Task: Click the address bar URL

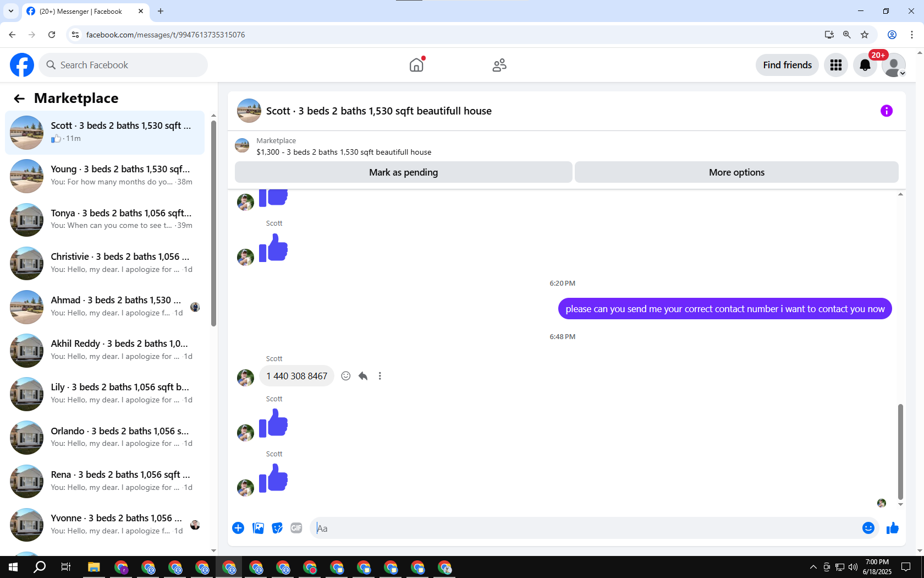Action: (x=166, y=35)
